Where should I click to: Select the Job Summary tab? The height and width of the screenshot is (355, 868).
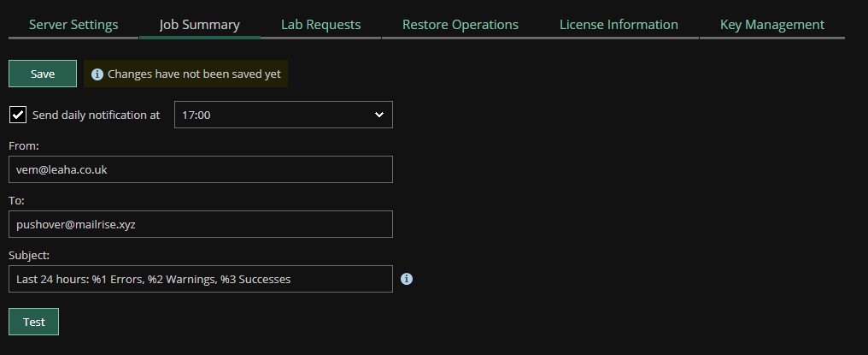[x=199, y=25]
